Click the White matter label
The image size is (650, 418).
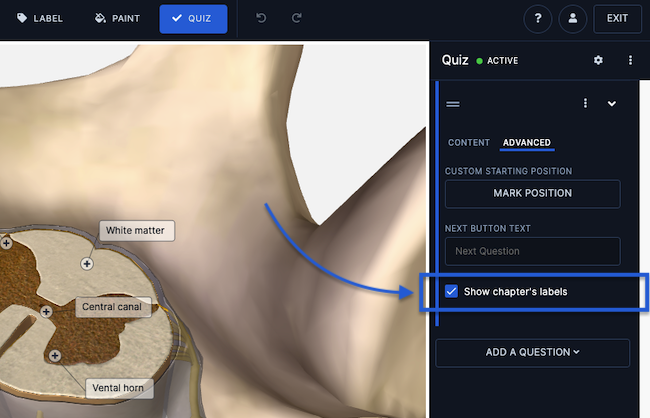pyautogui.click(x=137, y=231)
